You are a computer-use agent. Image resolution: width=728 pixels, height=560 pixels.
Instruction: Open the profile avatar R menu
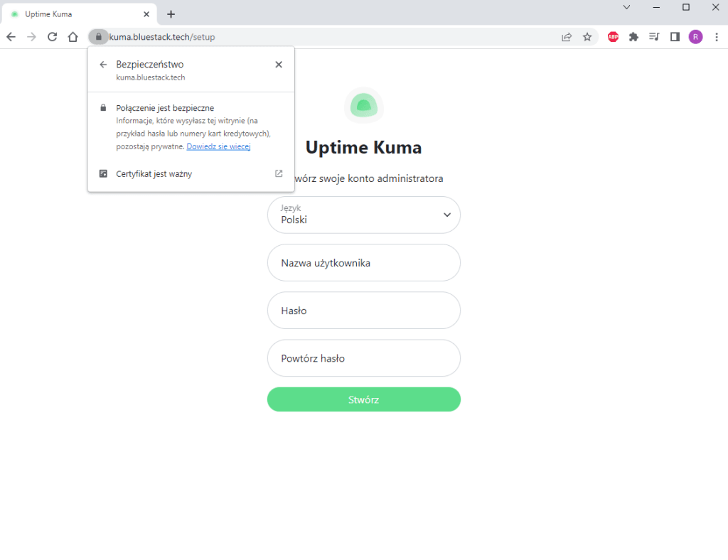[695, 37]
